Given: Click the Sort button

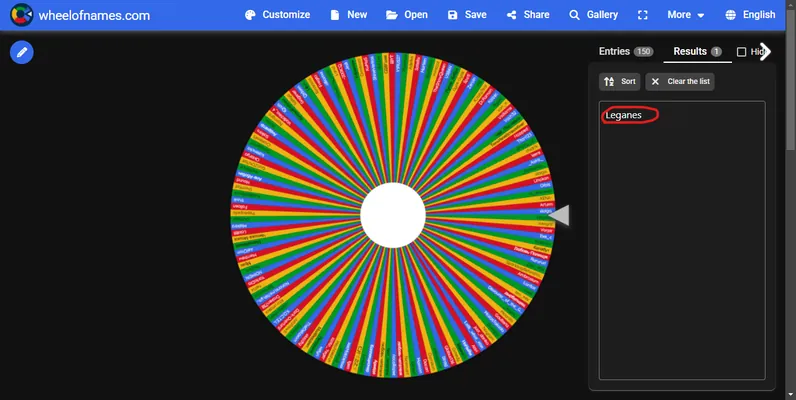Looking at the screenshot, I should [620, 81].
